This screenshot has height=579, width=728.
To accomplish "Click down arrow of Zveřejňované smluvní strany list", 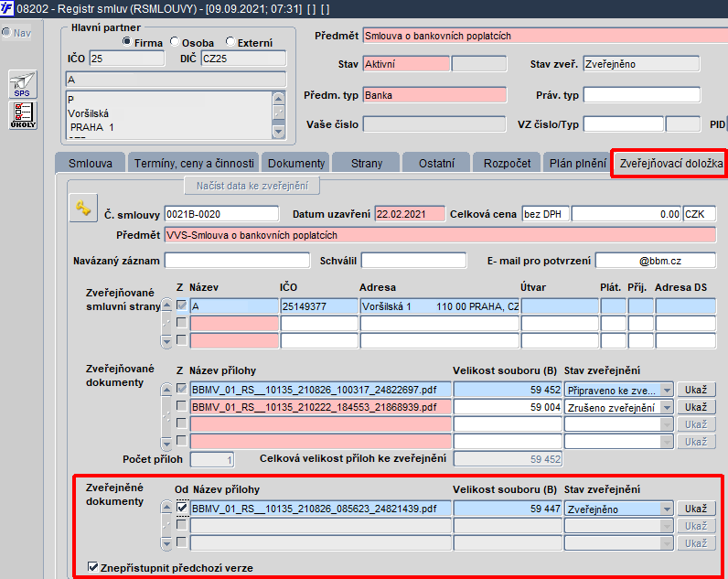I will 166,342.
